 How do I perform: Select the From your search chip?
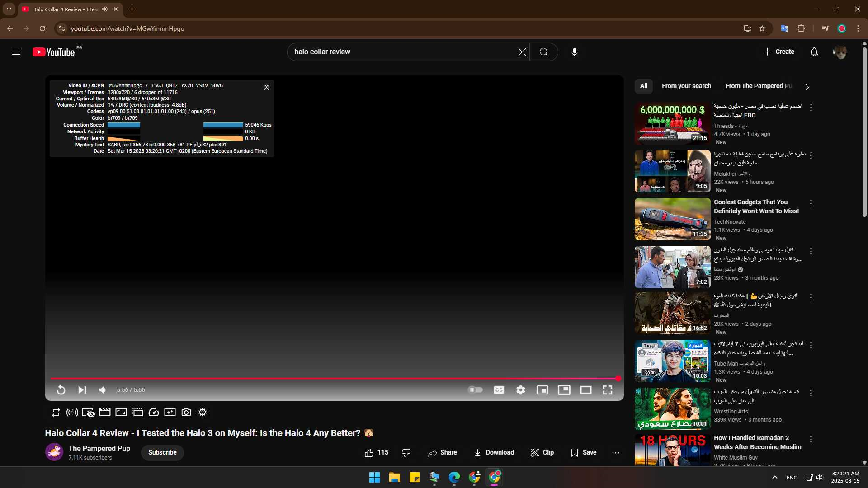(x=686, y=86)
